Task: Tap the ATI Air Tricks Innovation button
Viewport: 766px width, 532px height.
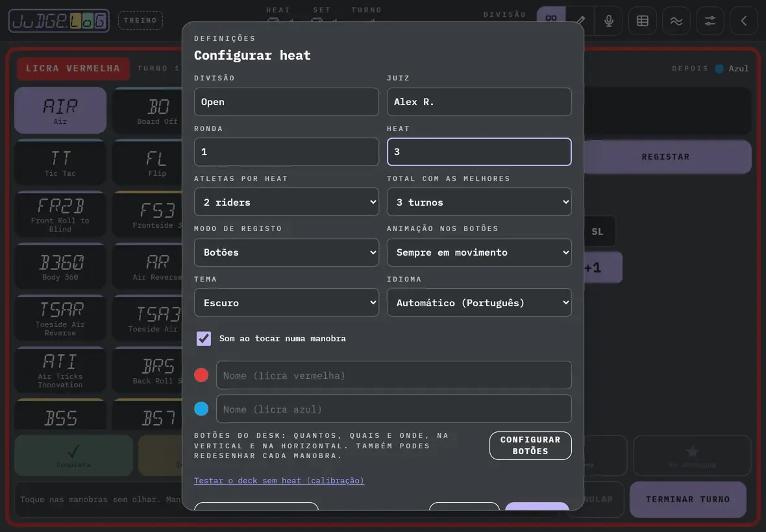Action: tap(60, 370)
